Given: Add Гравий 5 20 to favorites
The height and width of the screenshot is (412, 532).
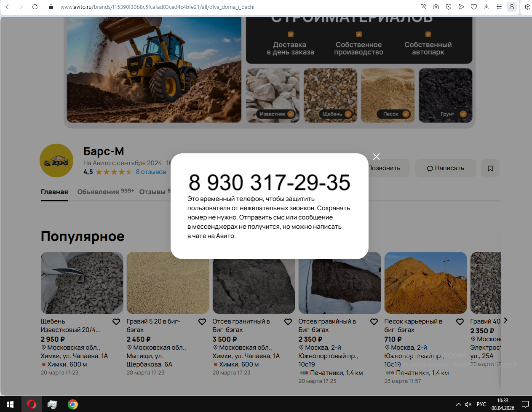Looking at the screenshot, I should pos(202,322).
